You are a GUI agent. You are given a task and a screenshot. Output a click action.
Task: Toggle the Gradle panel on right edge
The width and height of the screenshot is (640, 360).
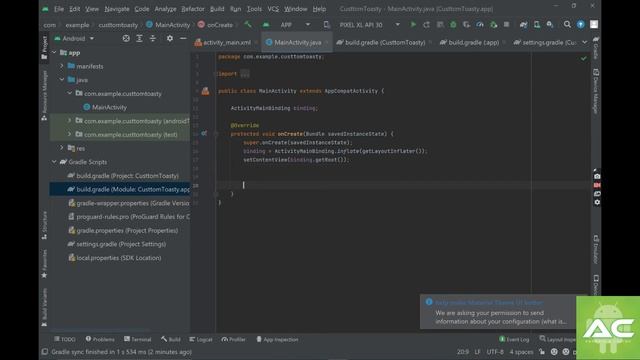[x=596, y=48]
